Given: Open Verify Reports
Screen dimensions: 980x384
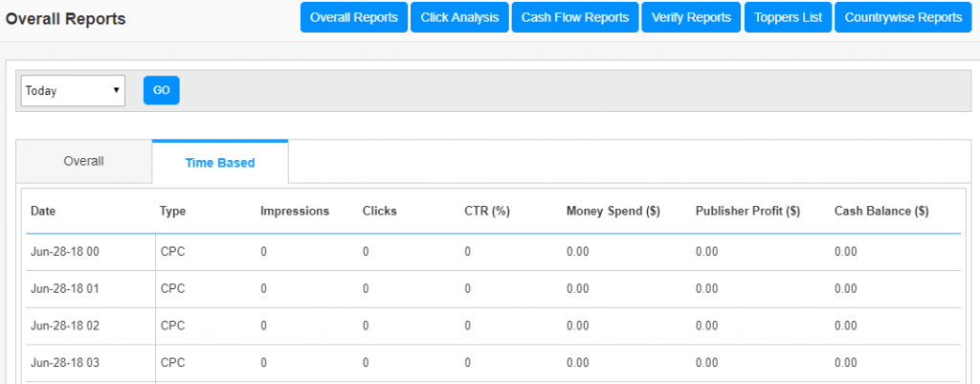Looking at the screenshot, I should (691, 17).
